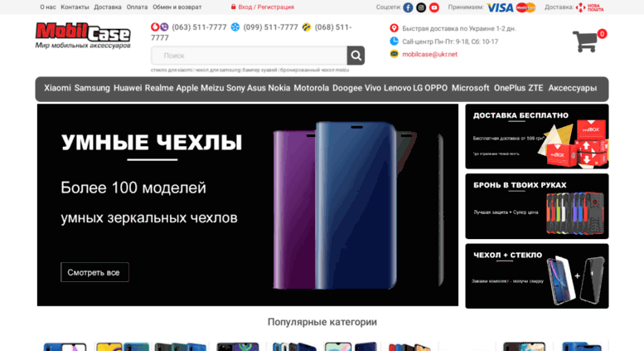Open the Instagram social icon
This screenshot has width=644, height=351.
[x=421, y=7]
